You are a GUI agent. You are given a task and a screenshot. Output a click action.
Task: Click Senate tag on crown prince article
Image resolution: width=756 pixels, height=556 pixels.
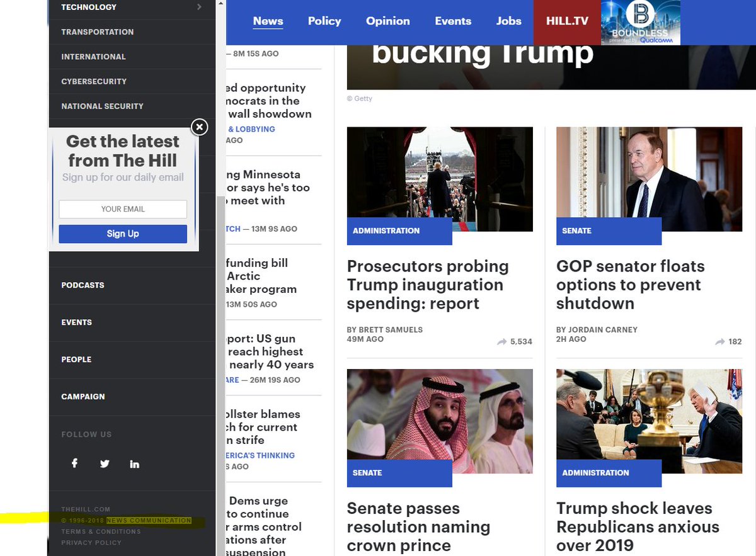(x=399, y=473)
